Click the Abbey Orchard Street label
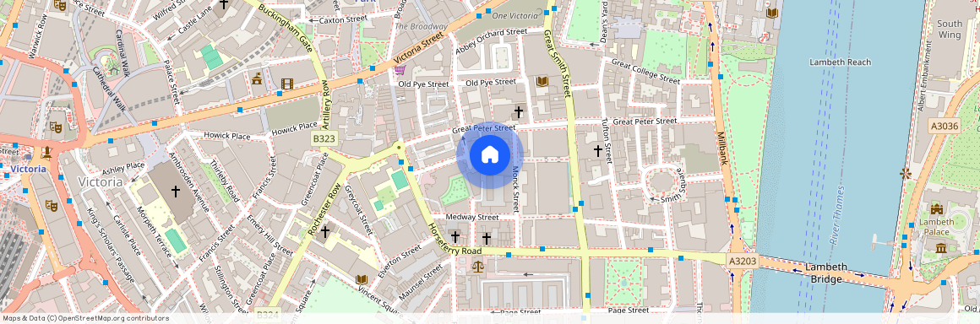 click(x=492, y=40)
